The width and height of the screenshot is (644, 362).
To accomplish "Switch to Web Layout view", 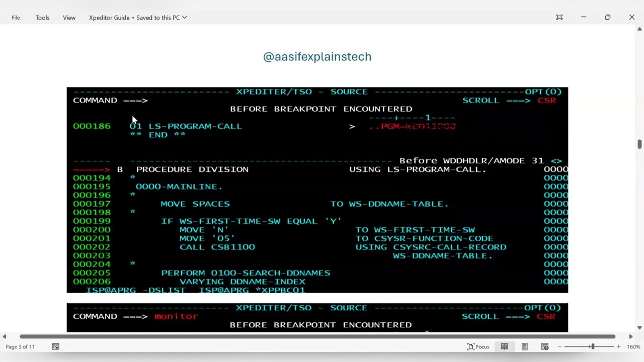I will tap(544, 347).
